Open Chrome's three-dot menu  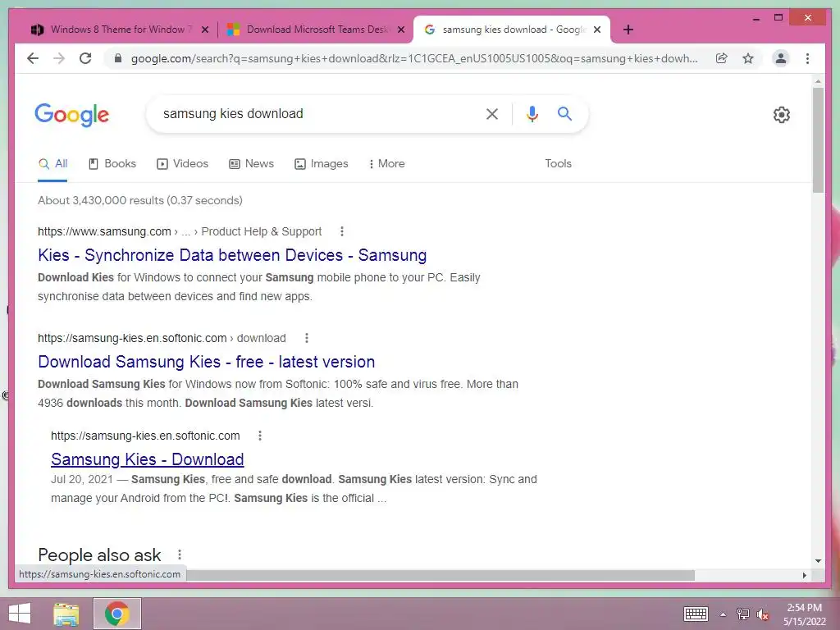pyautogui.click(x=807, y=58)
